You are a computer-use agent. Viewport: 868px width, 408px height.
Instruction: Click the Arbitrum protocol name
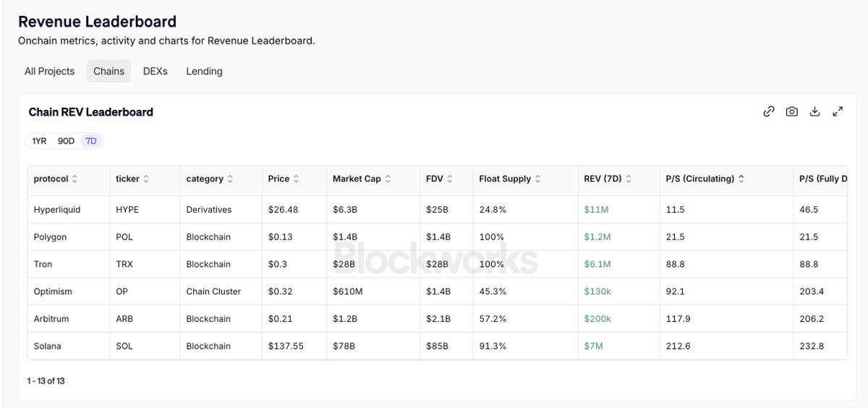point(51,319)
